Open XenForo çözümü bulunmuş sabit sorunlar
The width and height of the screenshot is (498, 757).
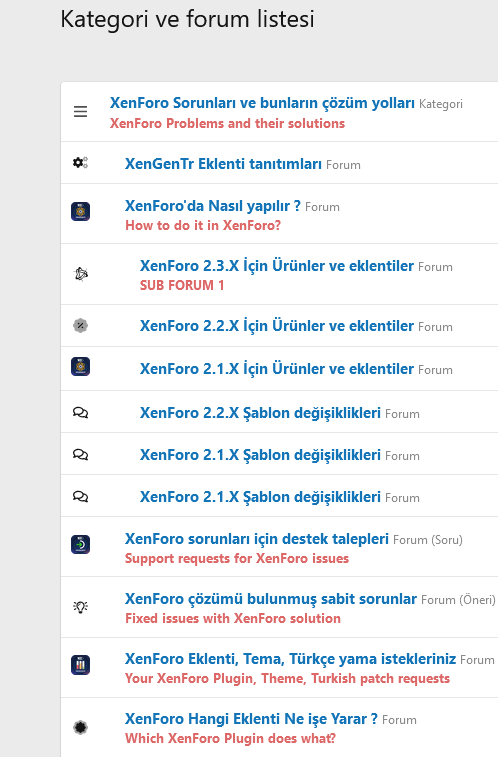[271, 599]
